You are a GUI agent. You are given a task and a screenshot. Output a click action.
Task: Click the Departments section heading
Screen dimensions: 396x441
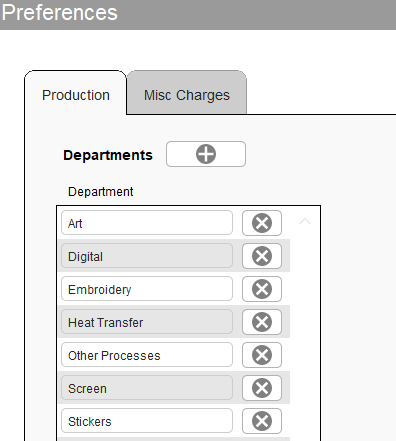(x=108, y=155)
